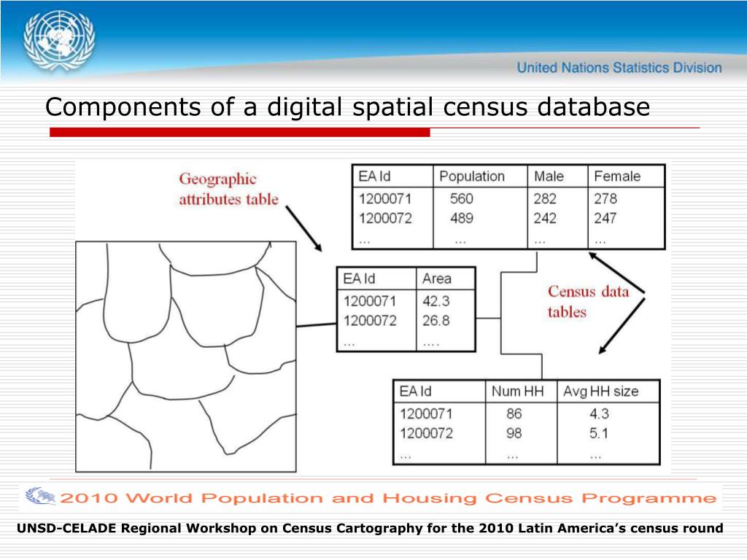Click the small census programme logo in footer
The image size is (747, 560).
(x=41, y=496)
